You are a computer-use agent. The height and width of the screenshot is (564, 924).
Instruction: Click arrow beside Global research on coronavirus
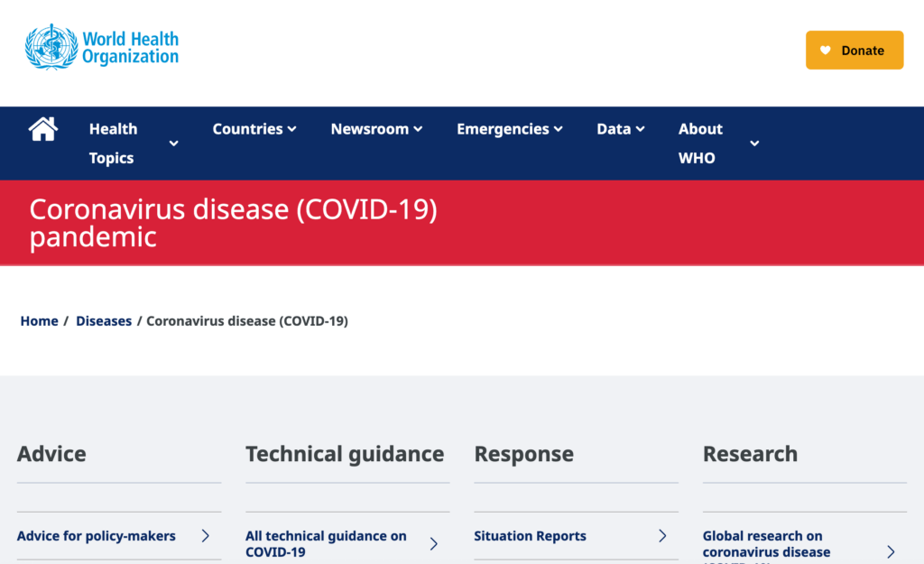[x=891, y=551]
